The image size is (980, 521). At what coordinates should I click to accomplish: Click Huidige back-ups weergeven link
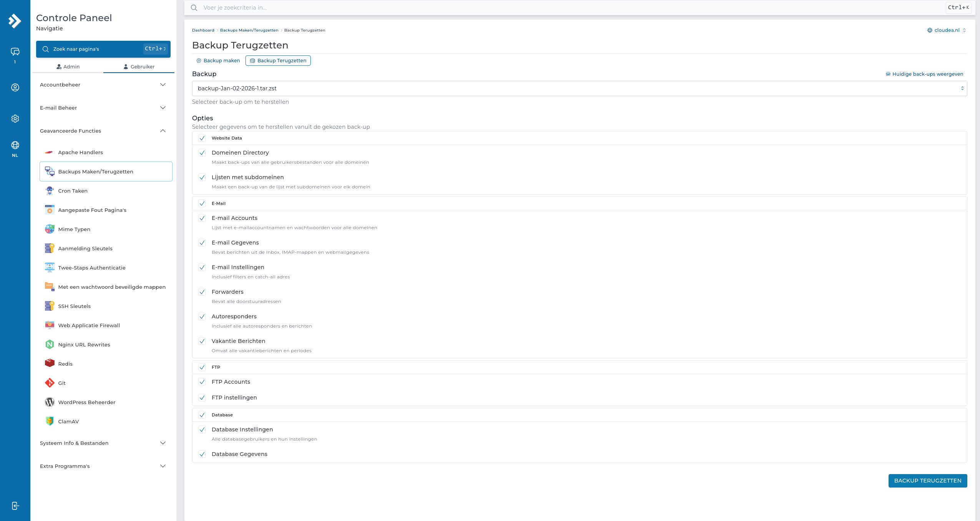(924, 74)
